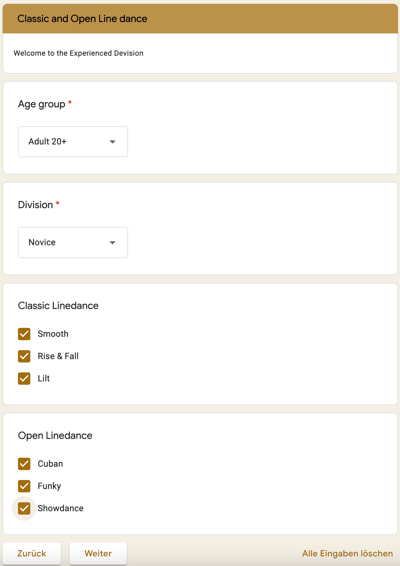The image size is (400, 566).
Task: Uncheck the Smooth checkbox
Action: click(24, 334)
